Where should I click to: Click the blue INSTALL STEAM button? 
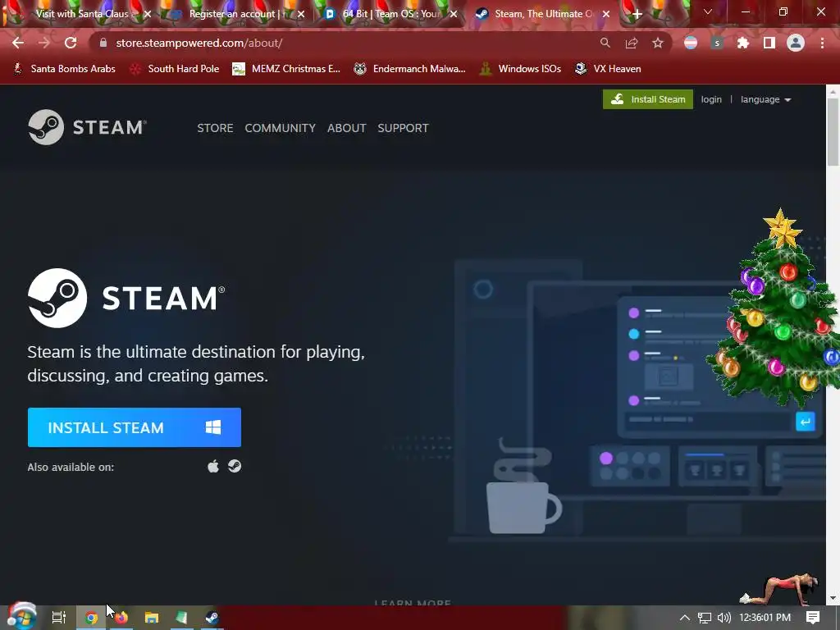(135, 427)
